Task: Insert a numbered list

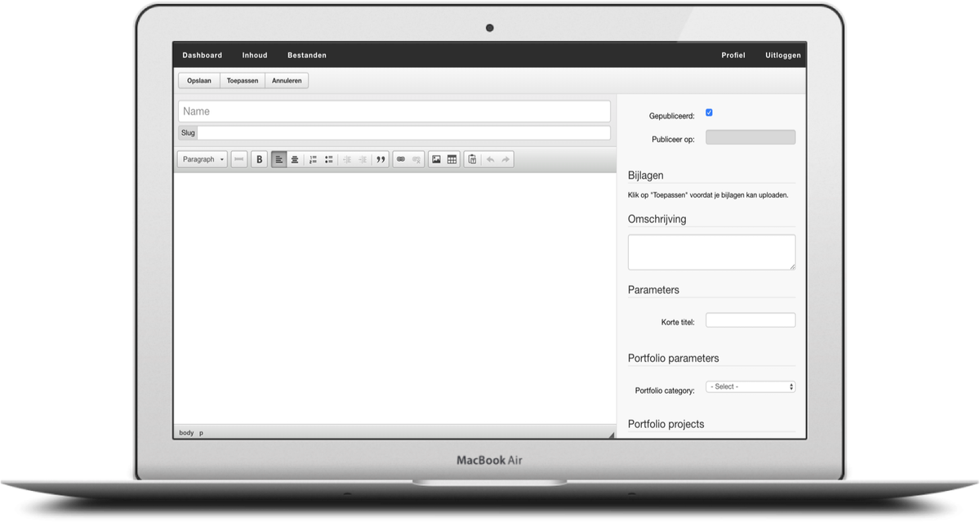Action: click(x=313, y=159)
